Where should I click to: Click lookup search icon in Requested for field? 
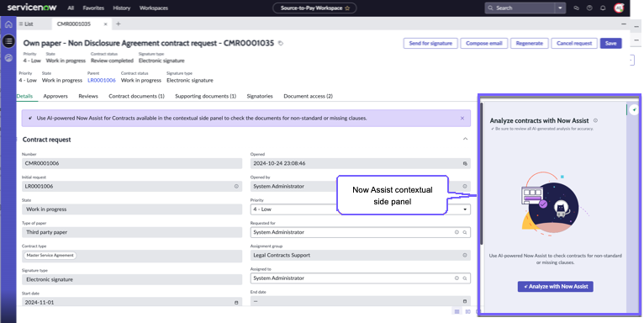[465, 232]
